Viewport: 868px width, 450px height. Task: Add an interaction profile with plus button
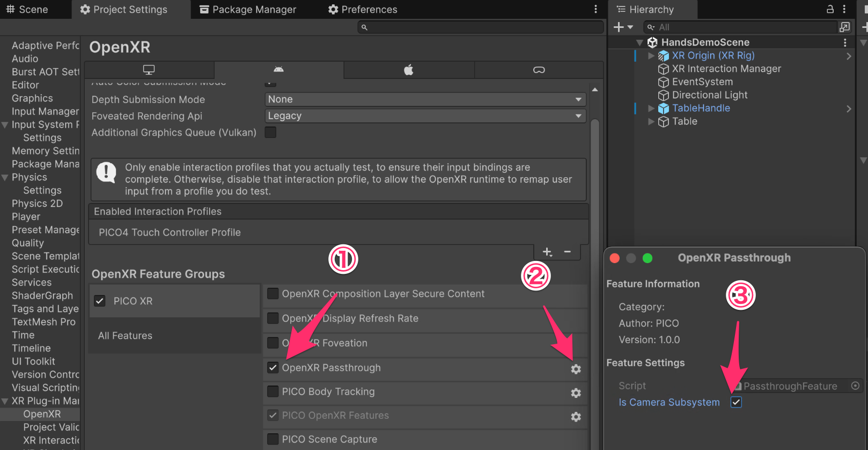[547, 252]
